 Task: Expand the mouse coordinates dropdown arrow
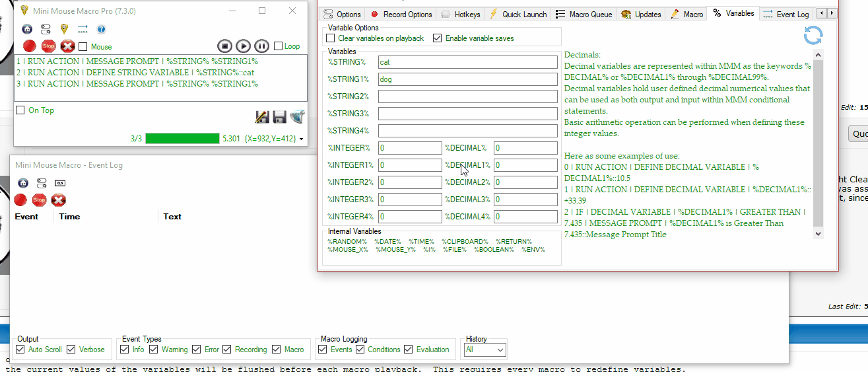click(x=302, y=139)
